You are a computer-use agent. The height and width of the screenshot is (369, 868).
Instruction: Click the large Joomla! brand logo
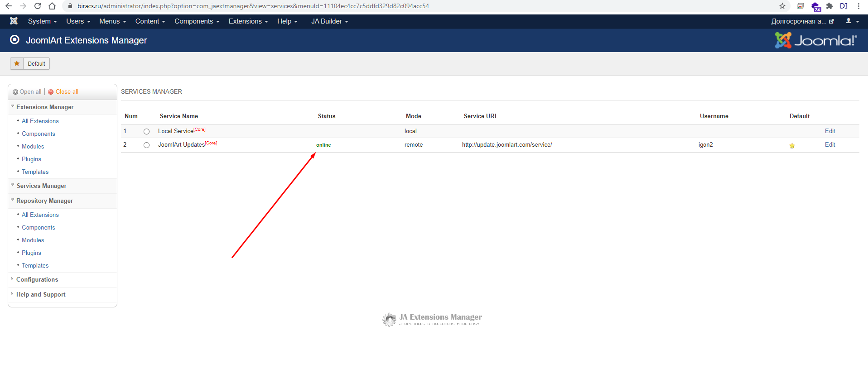pyautogui.click(x=816, y=40)
